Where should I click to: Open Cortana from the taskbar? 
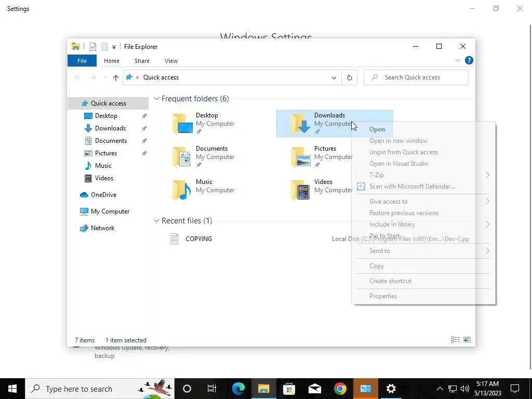tap(187, 389)
